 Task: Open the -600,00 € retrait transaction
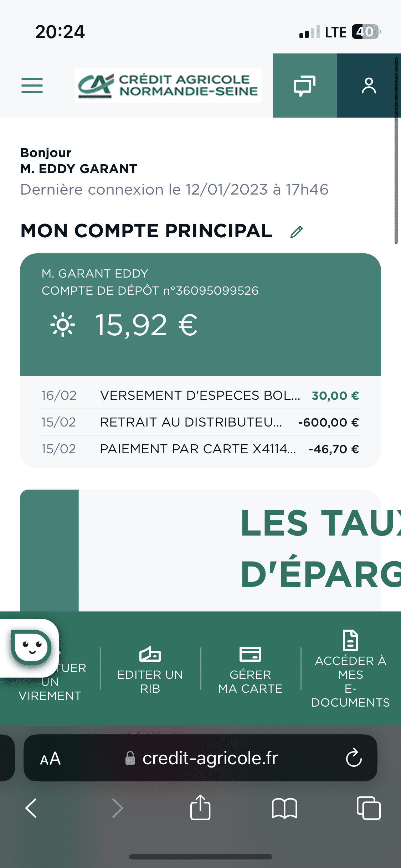coord(200,422)
